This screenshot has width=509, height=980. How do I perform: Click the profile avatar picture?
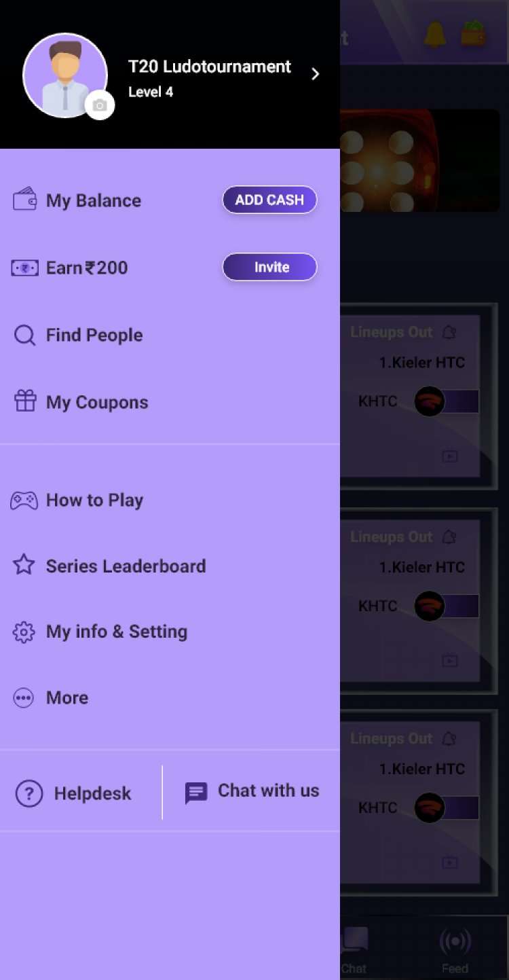[64, 75]
